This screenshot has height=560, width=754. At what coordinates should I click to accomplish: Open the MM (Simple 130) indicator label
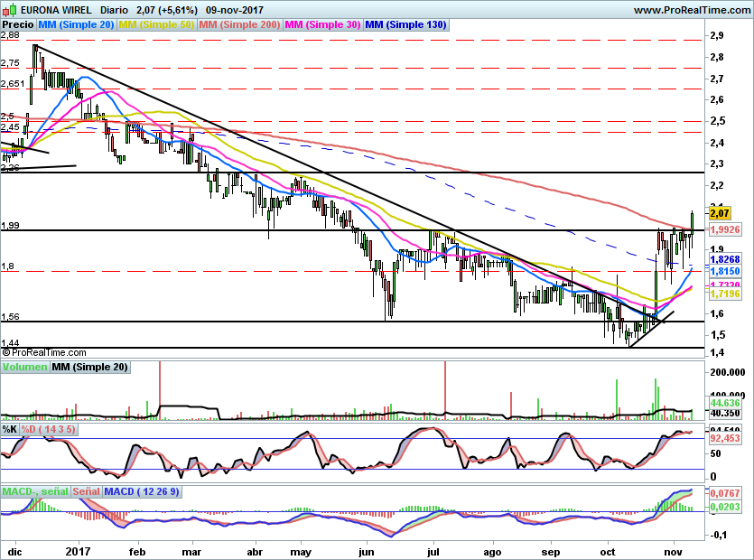coord(405,25)
